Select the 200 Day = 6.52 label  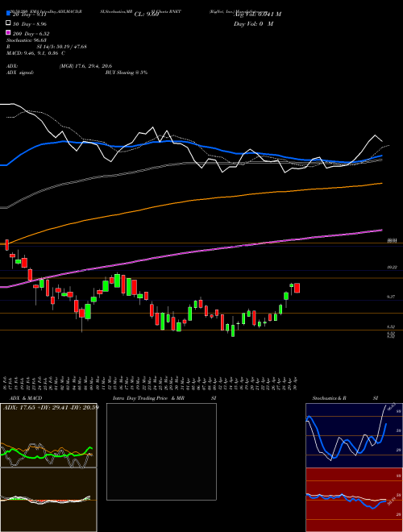pyautogui.click(x=31, y=34)
